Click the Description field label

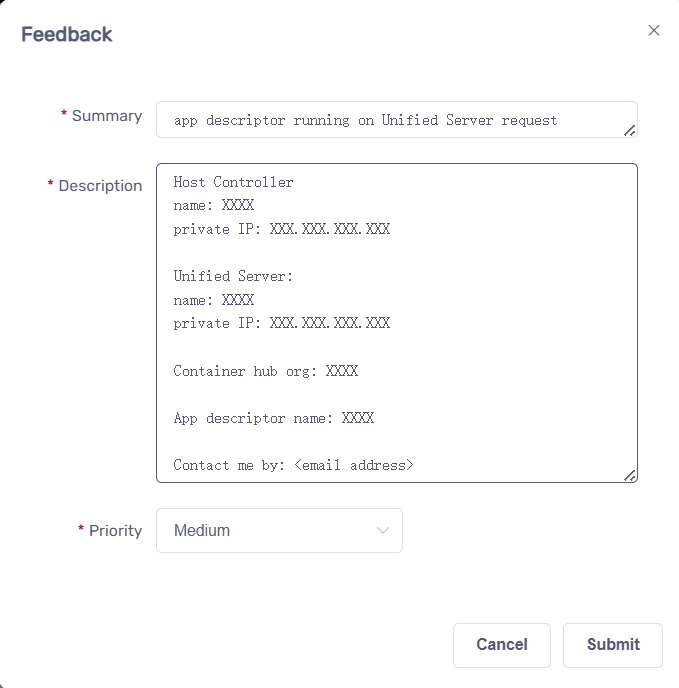coord(100,186)
